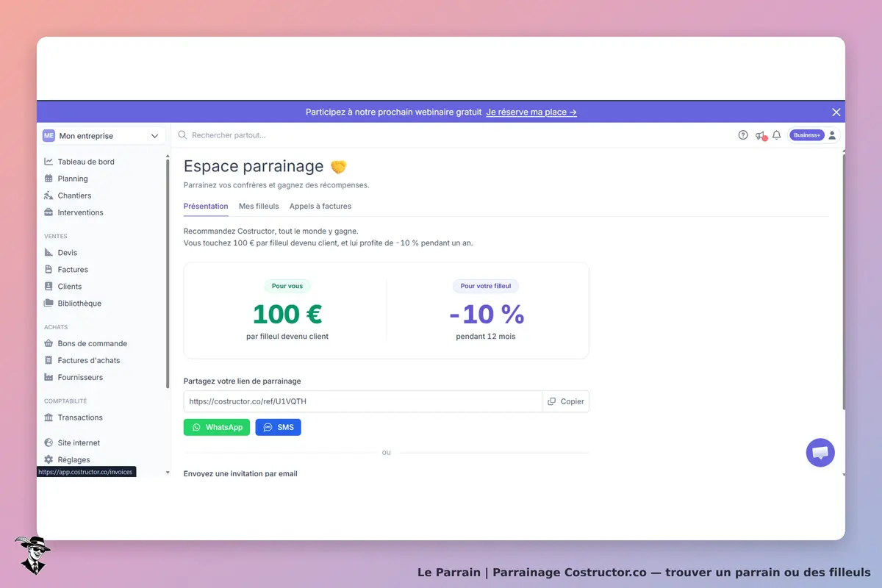Click the Factures d'achats receipt icon
Screen dimensions: 882x588
coord(49,360)
